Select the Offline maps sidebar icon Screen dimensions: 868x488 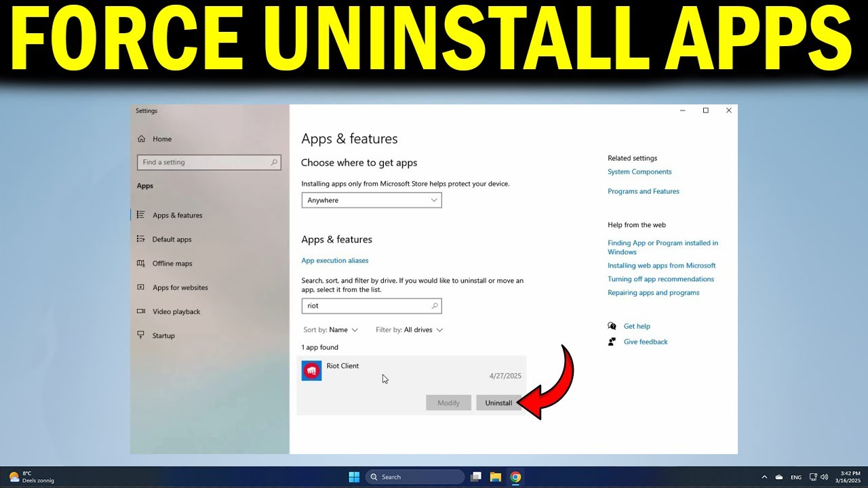click(141, 263)
